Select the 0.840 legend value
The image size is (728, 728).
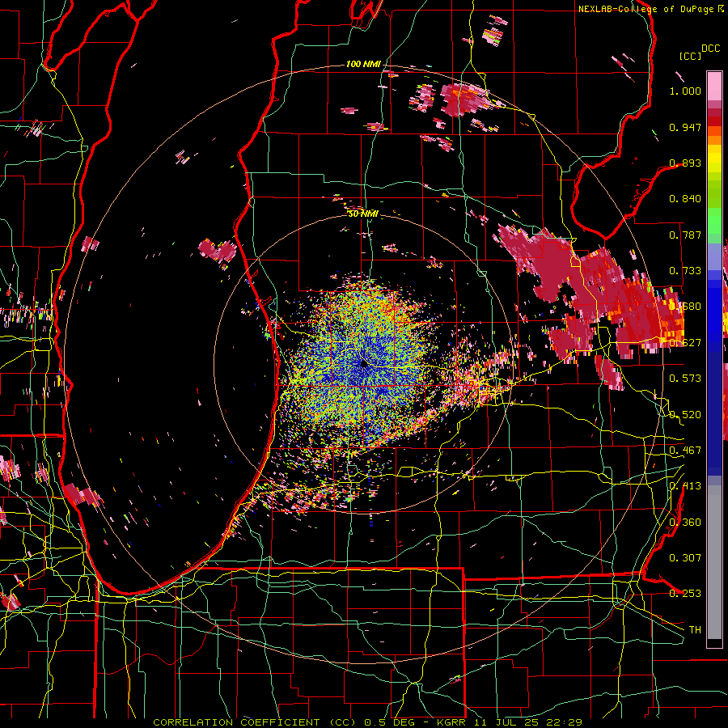click(685, 199)
